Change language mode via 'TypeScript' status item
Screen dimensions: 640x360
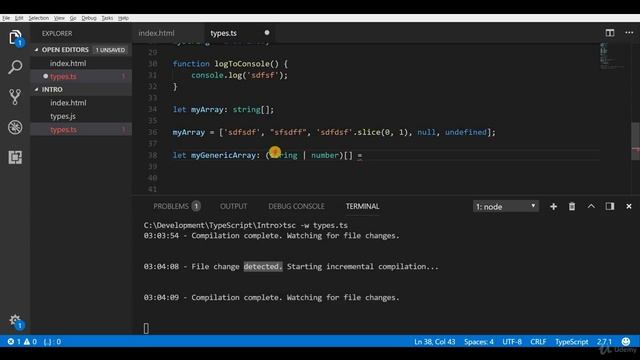click(x=571, y=342)
